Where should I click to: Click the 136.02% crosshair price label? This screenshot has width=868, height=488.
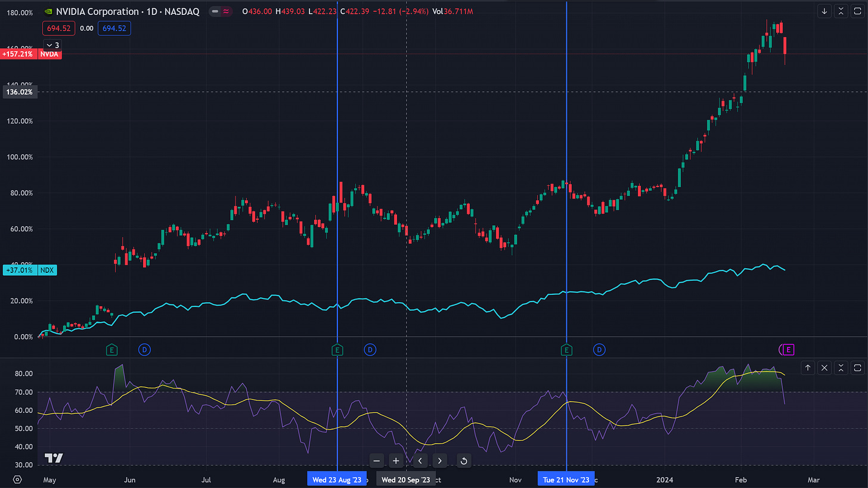19,92
